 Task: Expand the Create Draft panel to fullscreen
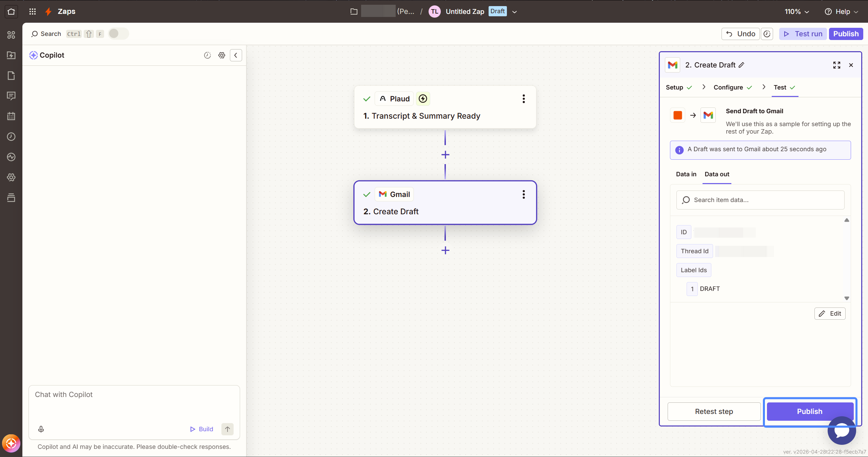point(836,65)
